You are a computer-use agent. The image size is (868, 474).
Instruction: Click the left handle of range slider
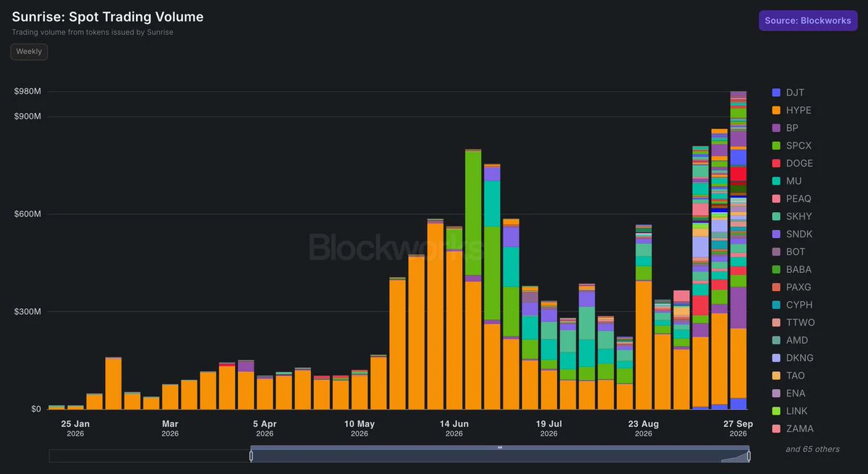(x=251, y=456)
